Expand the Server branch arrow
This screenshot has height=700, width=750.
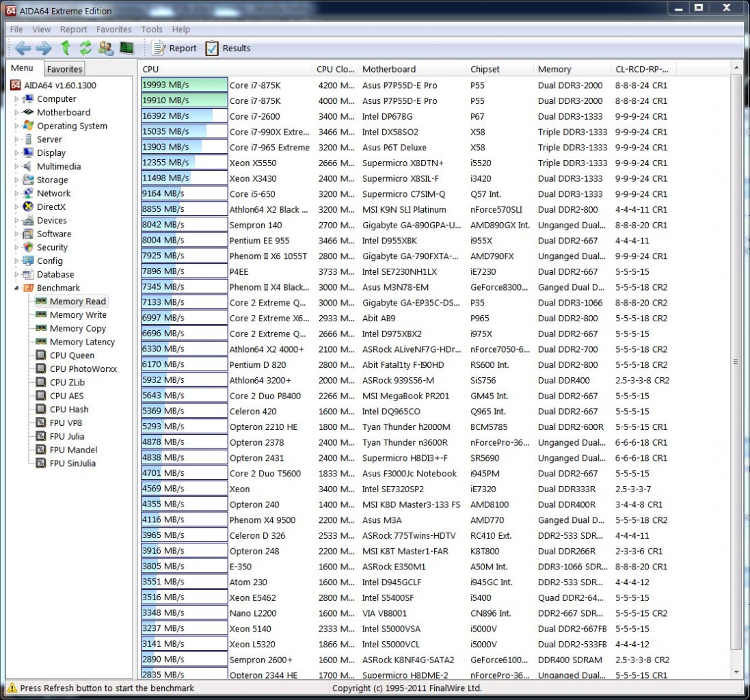coord(16,139)
